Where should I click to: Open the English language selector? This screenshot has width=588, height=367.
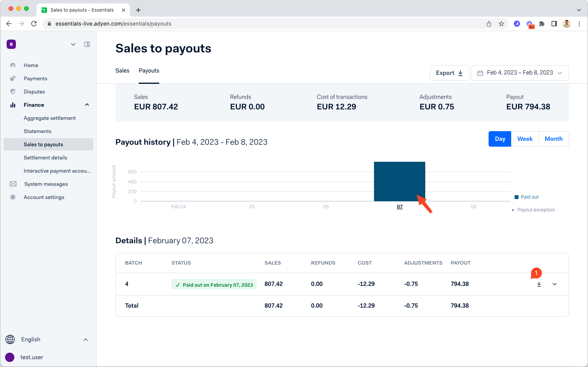[x=31, y=339]
